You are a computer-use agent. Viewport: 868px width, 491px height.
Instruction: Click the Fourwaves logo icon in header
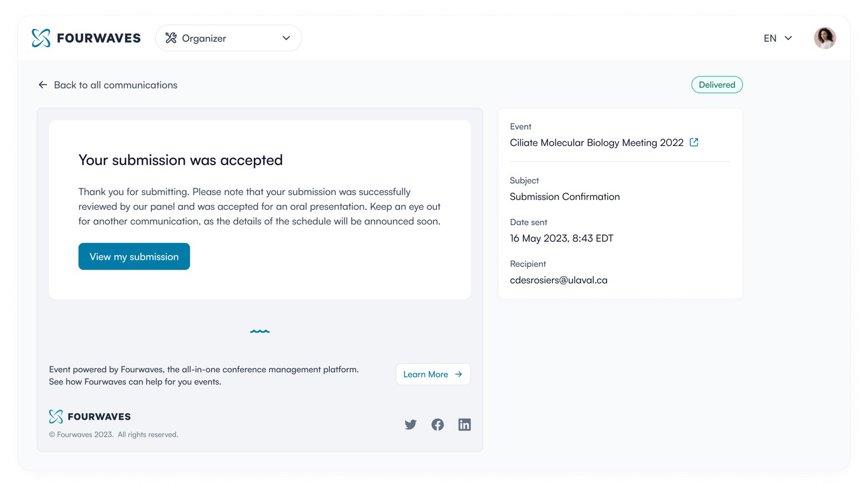41,38
